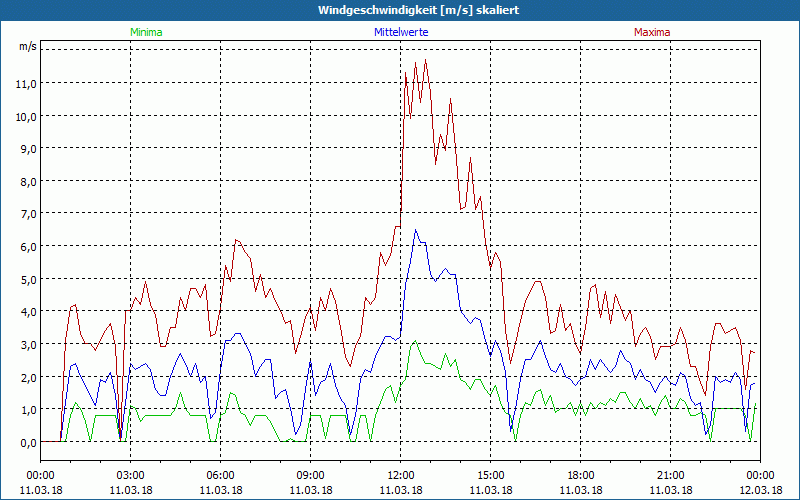Select the 10,0 y-axis value
Image resolution: width=800 pixels, height=500 pixels.
[x=26, y=116]
